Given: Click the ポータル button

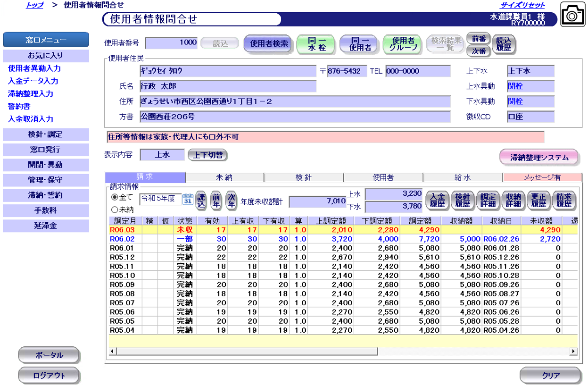Looking at the screenshot, I should click(x=49, y=355).
